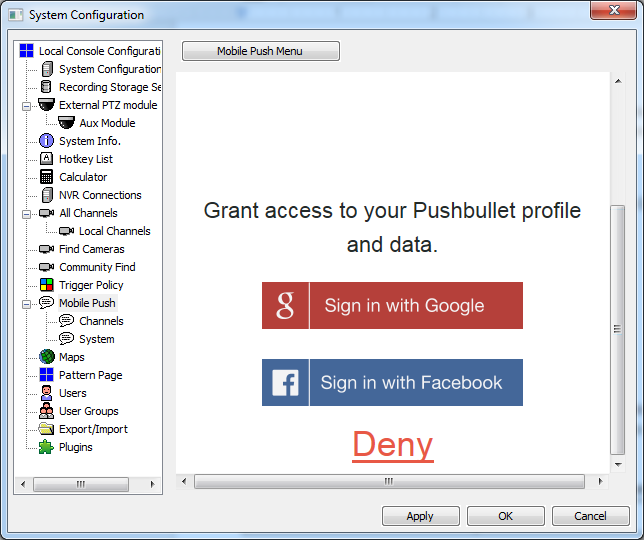
Task: Click the Aux Module dome camera icon
Action: [66, 122]
